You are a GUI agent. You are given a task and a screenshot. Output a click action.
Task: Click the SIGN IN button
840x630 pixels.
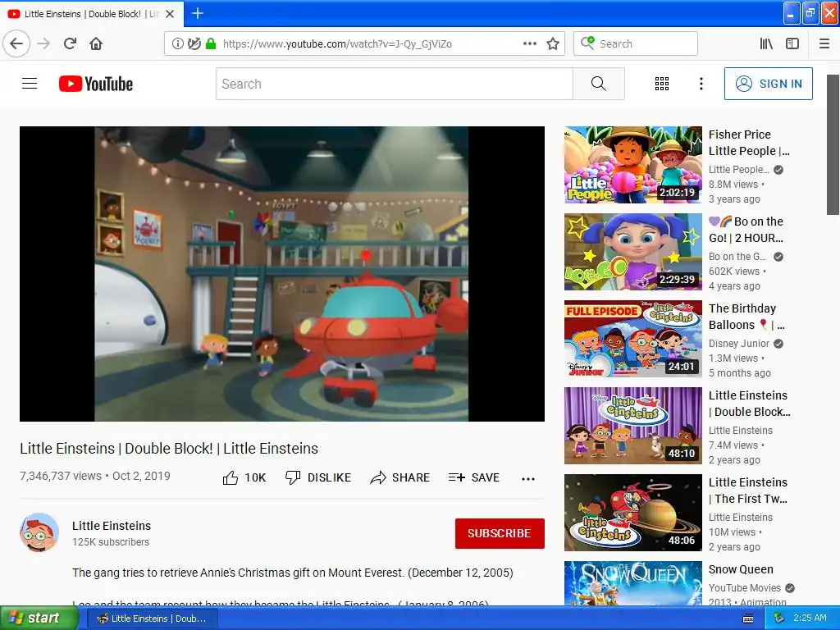(768, 84)
